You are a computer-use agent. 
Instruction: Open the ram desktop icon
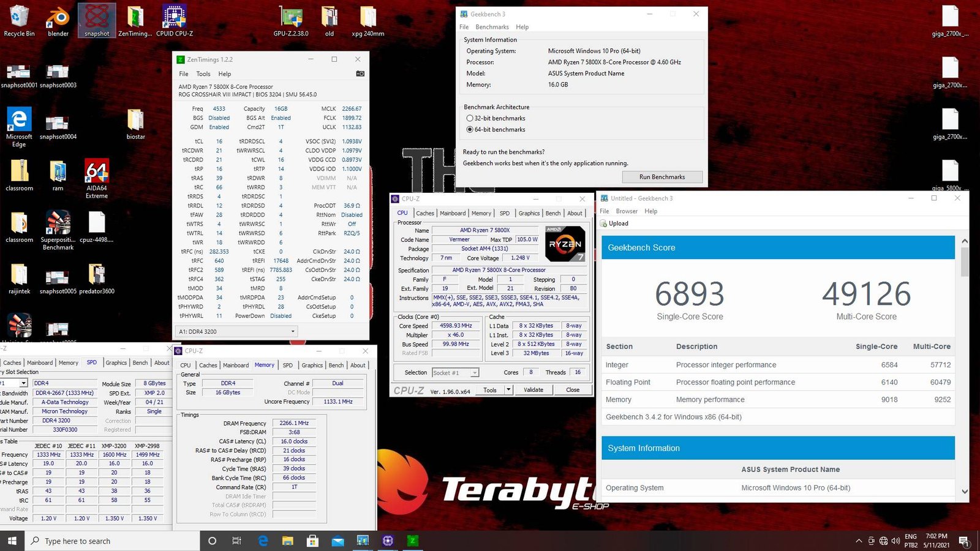pos(58,176)
